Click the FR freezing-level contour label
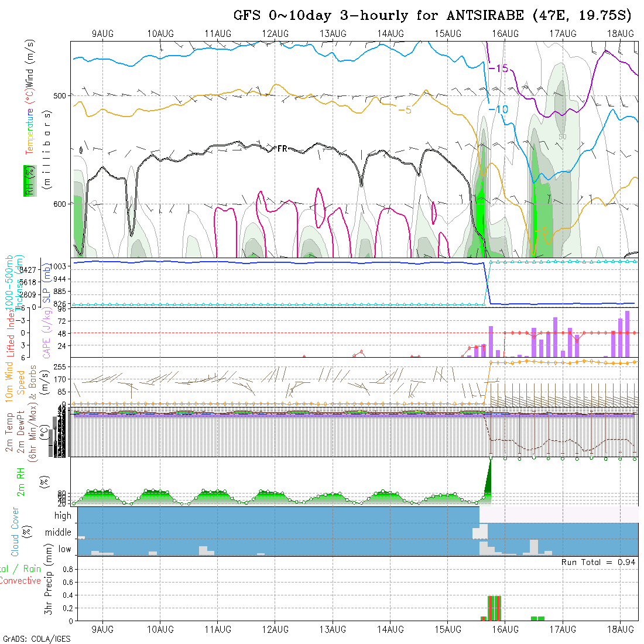The image size is (644, 644). point(282,149)
